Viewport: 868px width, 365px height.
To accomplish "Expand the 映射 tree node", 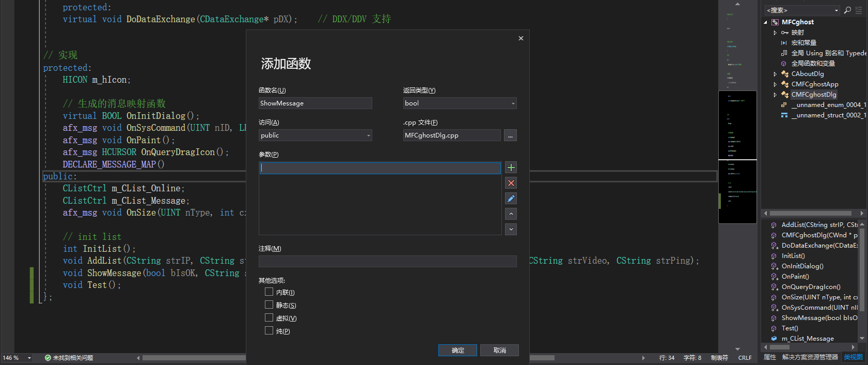I will [x=775, y=33].
